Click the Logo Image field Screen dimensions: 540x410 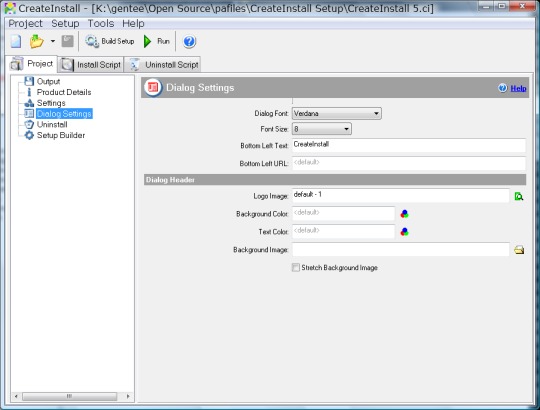[401, 196]
